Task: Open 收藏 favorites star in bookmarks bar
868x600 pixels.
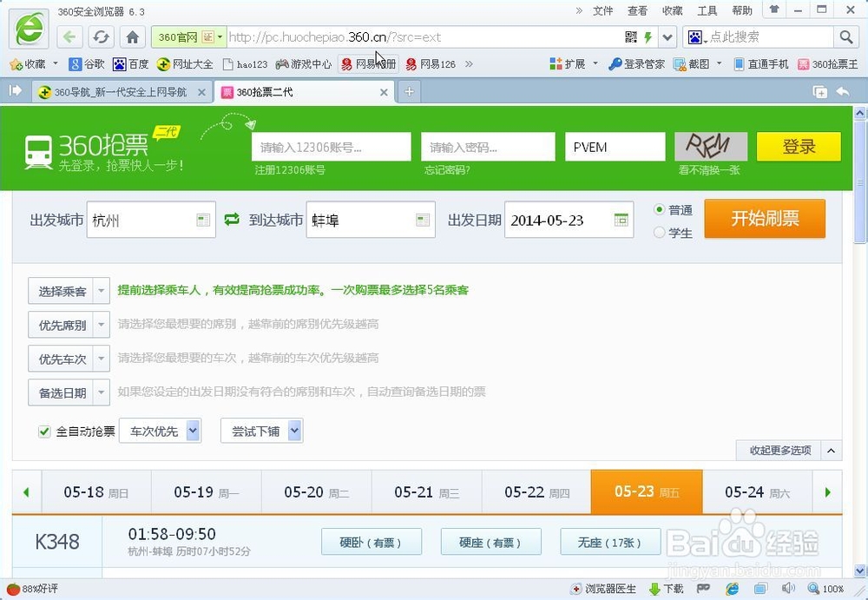Action: click(28, 64)
